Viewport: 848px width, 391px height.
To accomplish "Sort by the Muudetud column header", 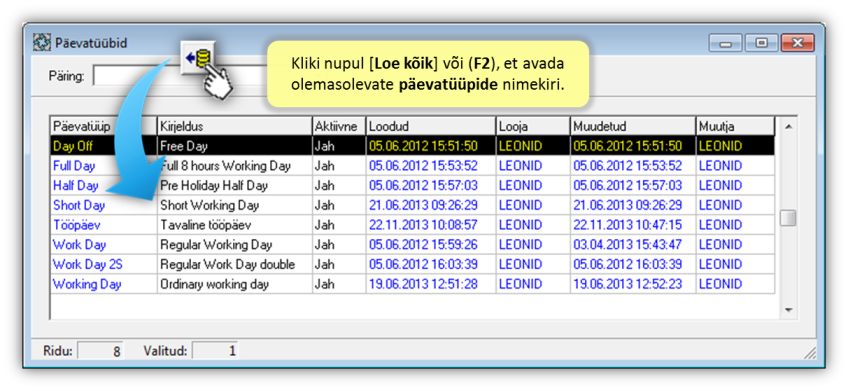I will coord(633,127).
